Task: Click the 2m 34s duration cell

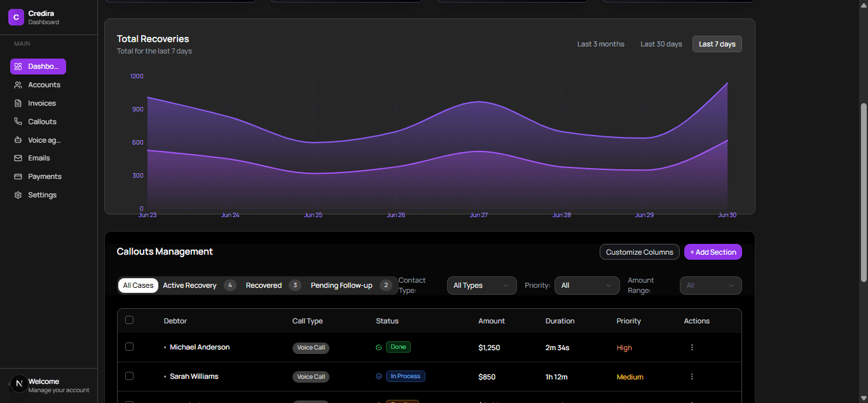Action: (x=557, y=348)
